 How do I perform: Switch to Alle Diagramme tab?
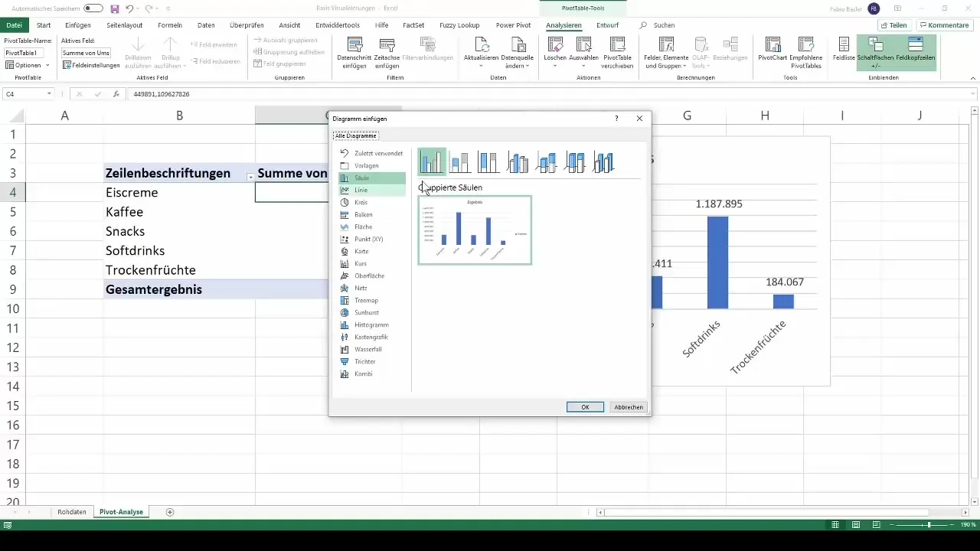[x=356, y=135]
